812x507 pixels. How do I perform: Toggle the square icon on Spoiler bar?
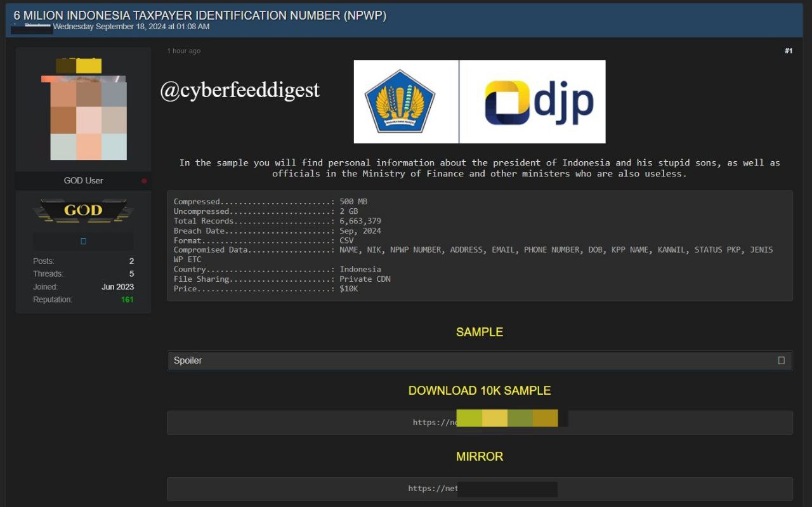coord(781,360)
